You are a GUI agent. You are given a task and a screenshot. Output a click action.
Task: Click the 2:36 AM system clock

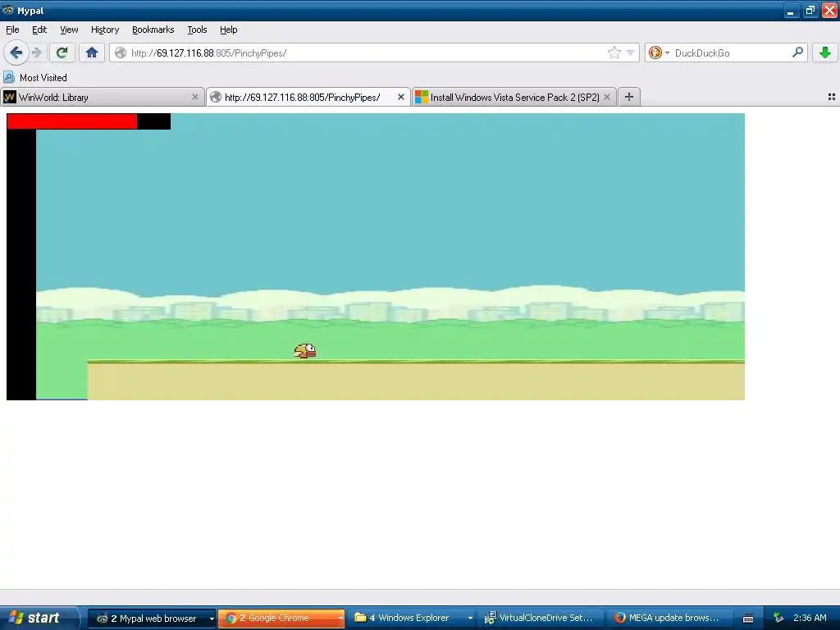pos(810,618)
